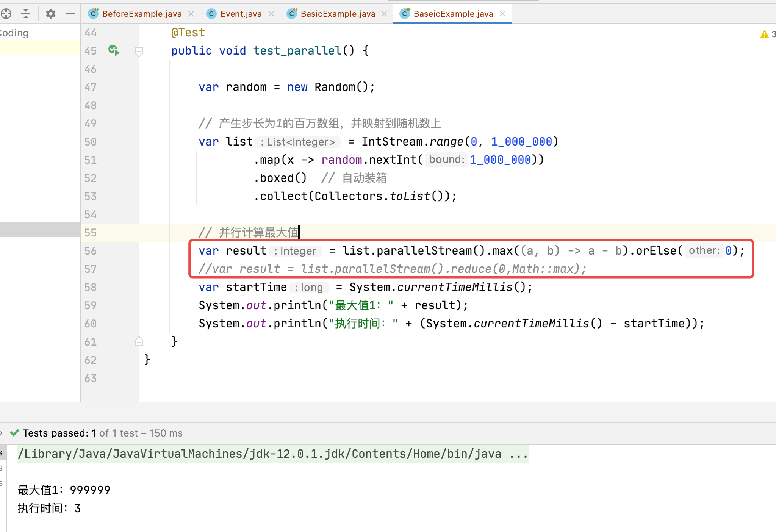
Task: Open project panel settings gear
Action: (x=50, y=14)
